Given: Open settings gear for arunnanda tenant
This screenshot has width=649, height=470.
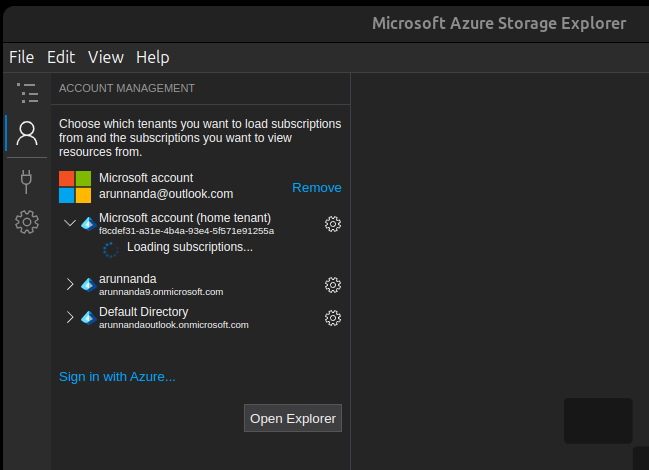Looking at the screenshot, I should 333,285.
